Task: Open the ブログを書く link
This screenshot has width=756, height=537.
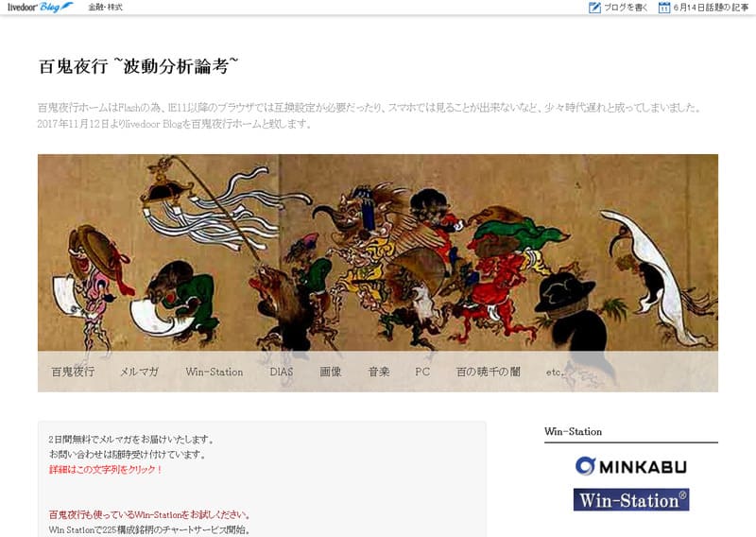Action: [626, 8]
